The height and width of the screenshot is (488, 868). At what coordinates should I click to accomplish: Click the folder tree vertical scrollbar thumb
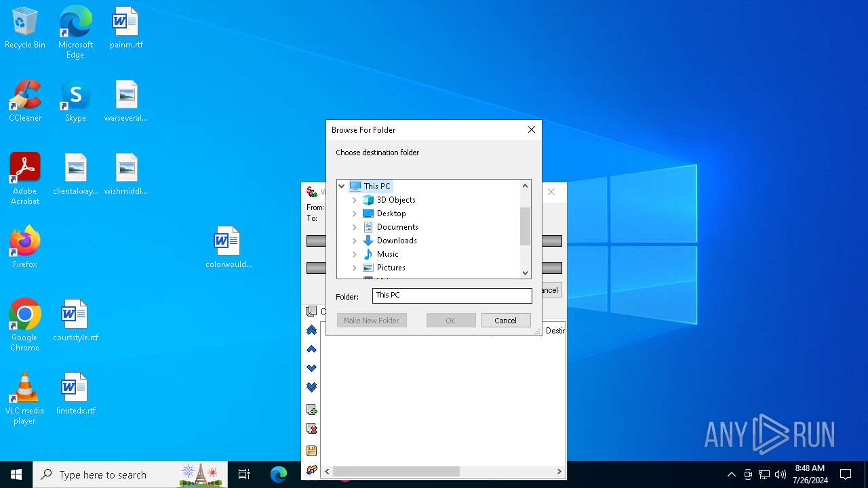[x=525, y=226]
